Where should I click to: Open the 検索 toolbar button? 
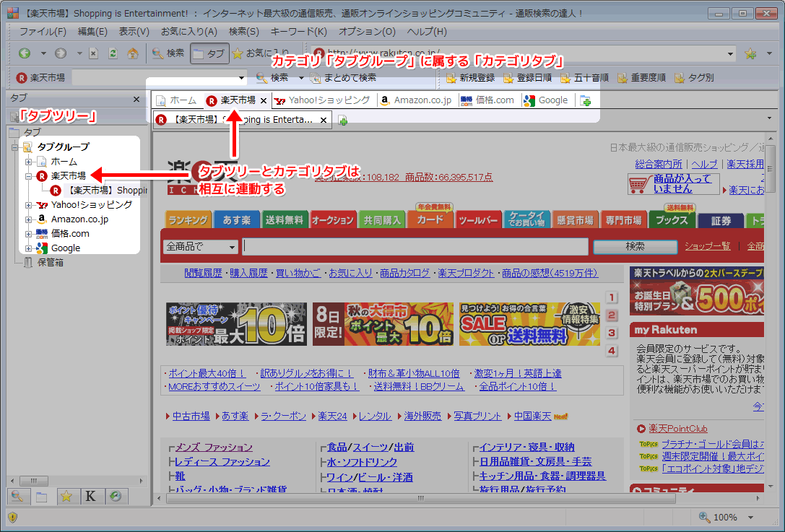point(168,53)
